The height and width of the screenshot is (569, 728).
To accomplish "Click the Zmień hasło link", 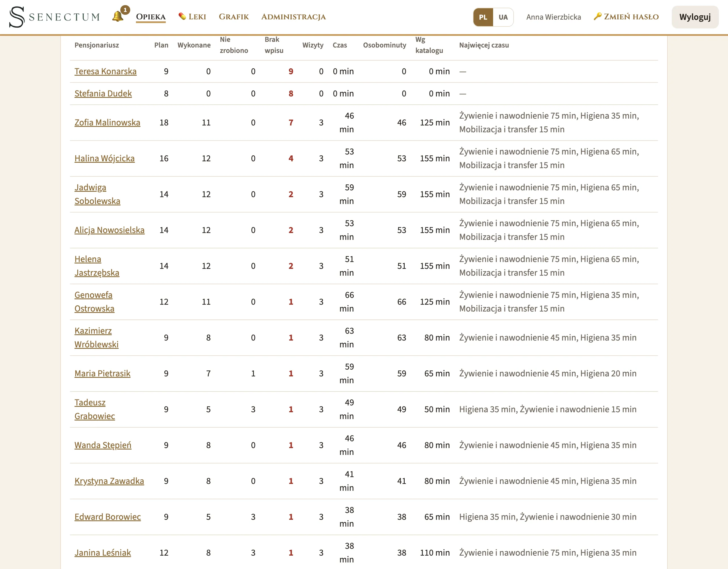I will (x=626, y=17).
